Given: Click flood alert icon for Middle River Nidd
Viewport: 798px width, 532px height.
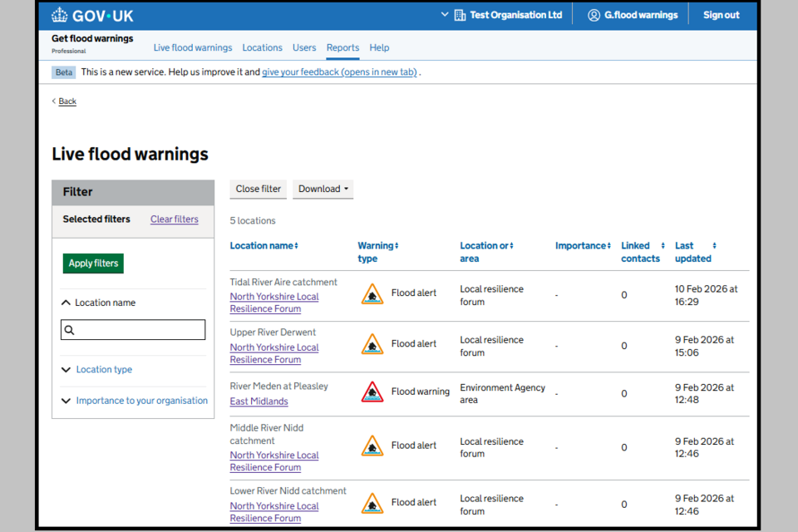Looking at the screenshot, I should [372, 446].
